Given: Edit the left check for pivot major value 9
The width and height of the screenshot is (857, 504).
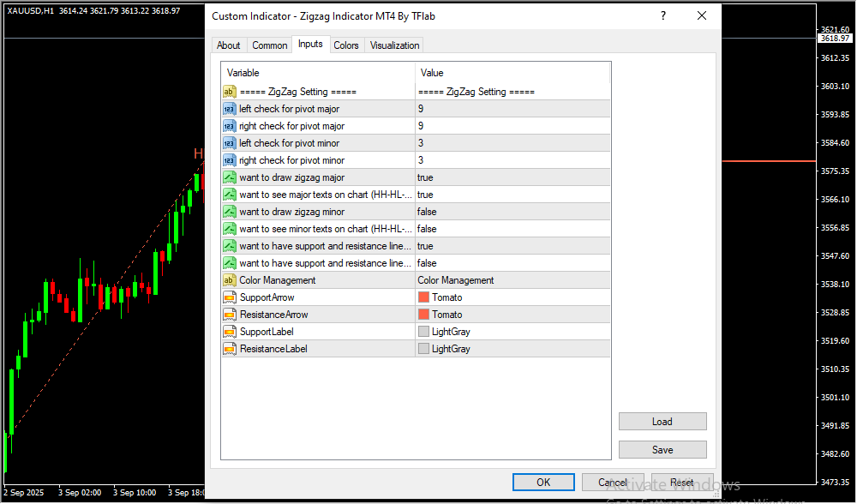Looking at the screenshot, I should (512, 109).
